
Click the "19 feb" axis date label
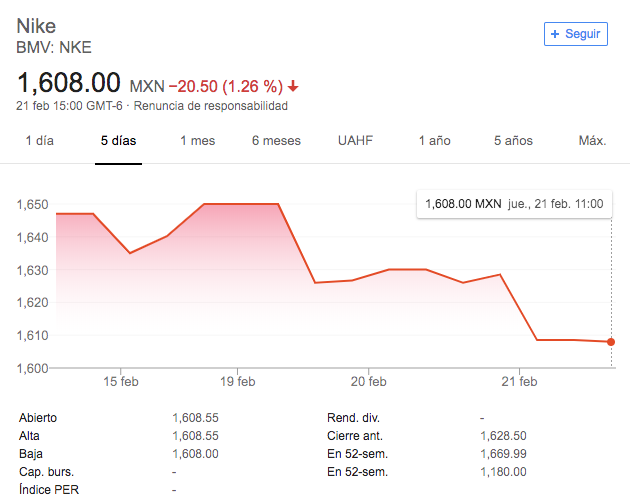click(238, 381)
